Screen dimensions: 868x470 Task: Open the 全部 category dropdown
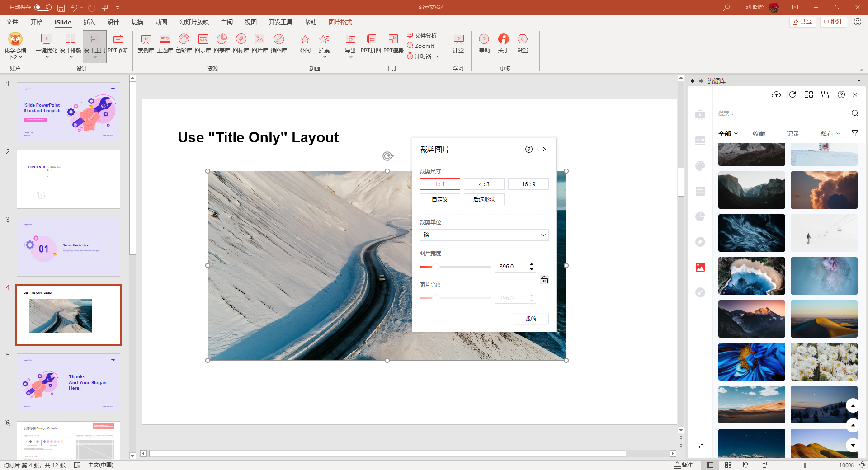click(x=728, y=134)
